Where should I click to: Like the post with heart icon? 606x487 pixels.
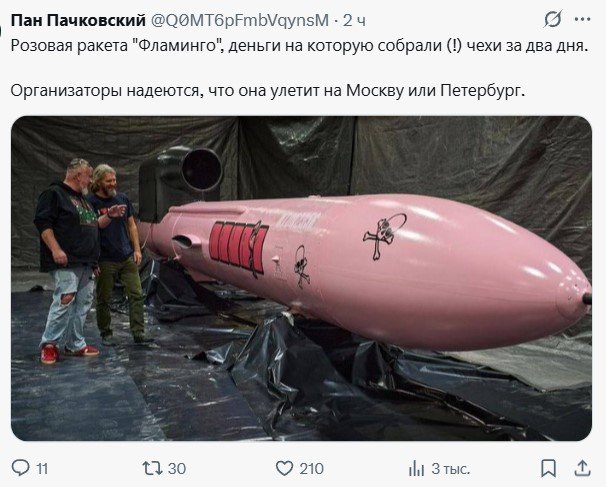284,468
